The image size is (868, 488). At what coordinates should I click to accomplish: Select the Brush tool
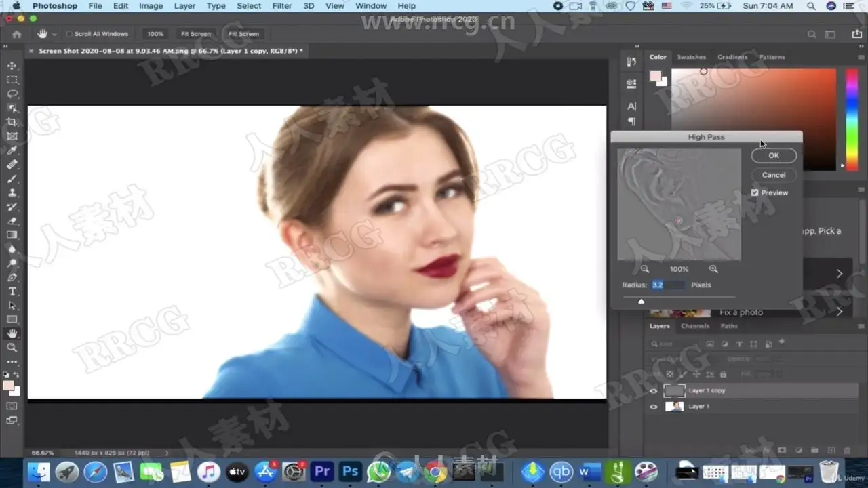12,179
